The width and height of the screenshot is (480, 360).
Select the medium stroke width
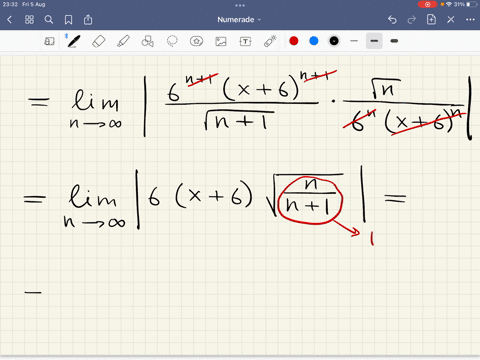374,41
